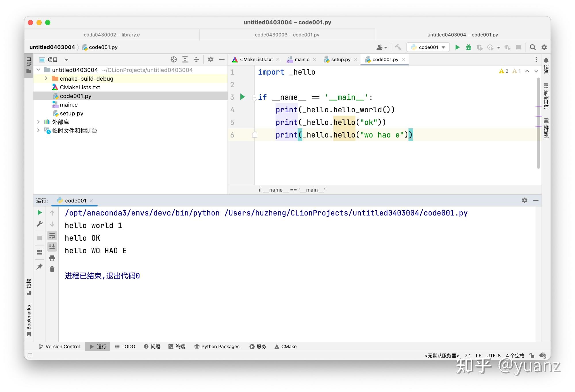575x392 pixels.
Task: Close code001.py editor tab
Action: pyautogui.click(x=403, y=59)
